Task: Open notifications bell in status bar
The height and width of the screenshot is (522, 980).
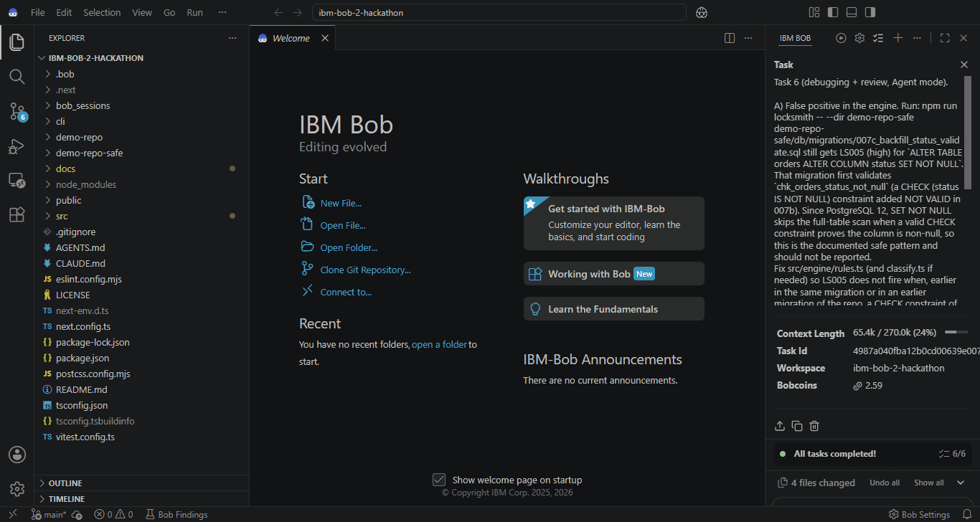Action: [967, 514]
